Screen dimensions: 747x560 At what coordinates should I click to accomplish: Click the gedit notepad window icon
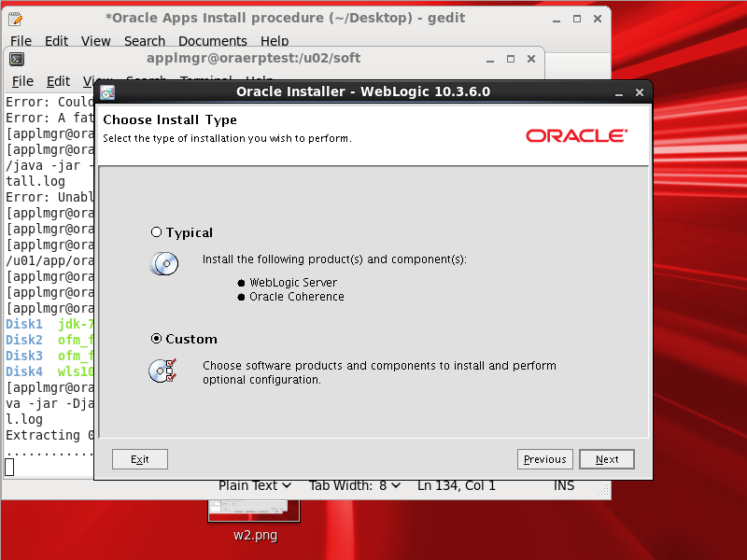pyautogui.click(x=15, y=19)
